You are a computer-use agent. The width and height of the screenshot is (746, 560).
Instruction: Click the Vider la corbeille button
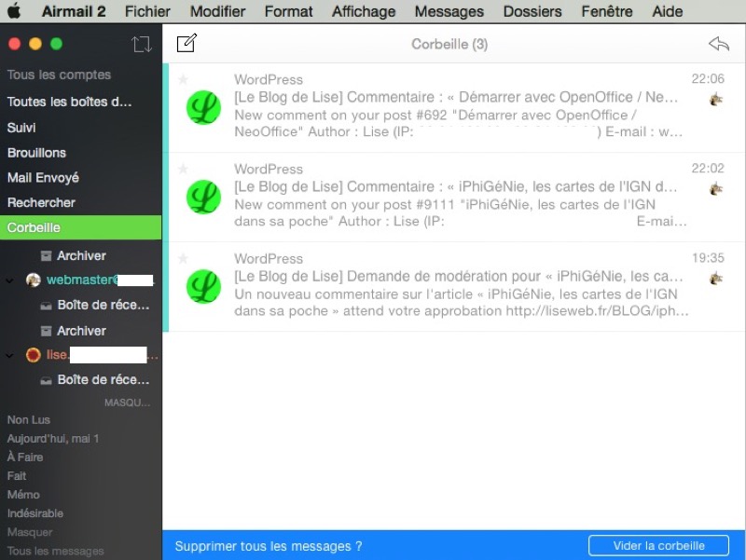coord(658,546)
